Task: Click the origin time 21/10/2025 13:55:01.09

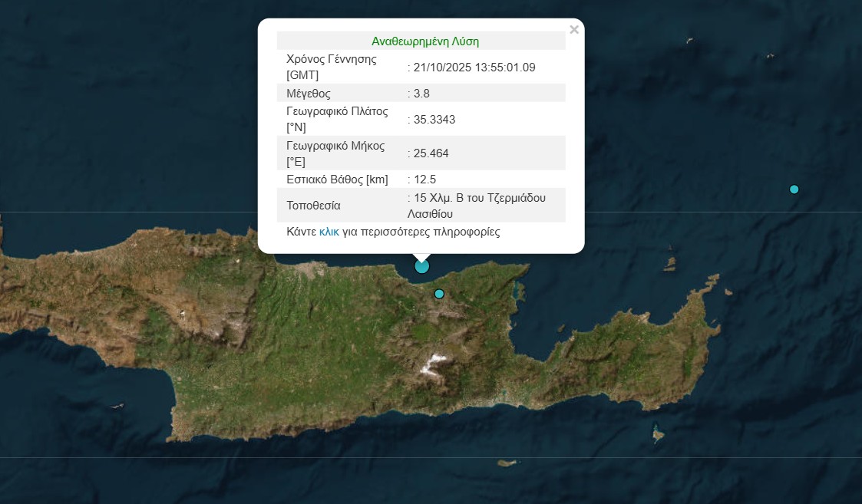Action: tap(474, 68)
